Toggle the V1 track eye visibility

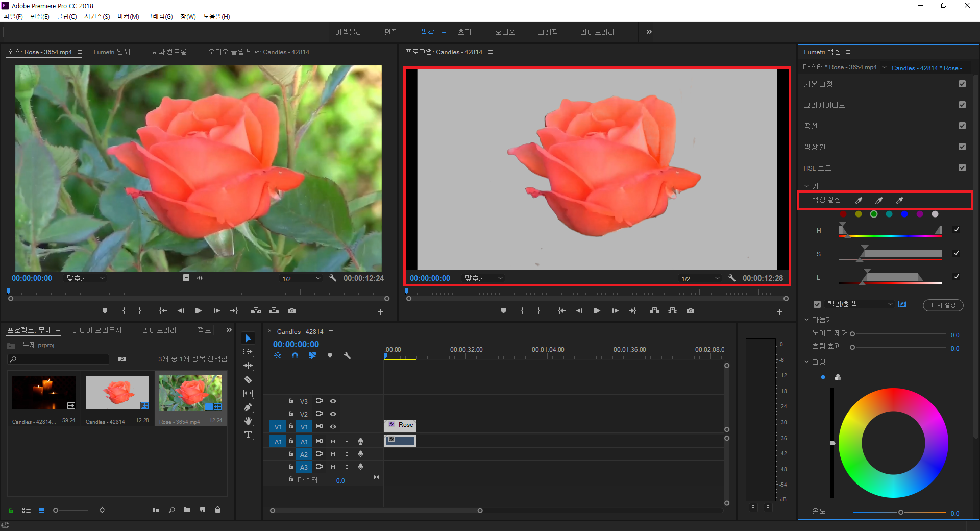click(x=333, y=426)
